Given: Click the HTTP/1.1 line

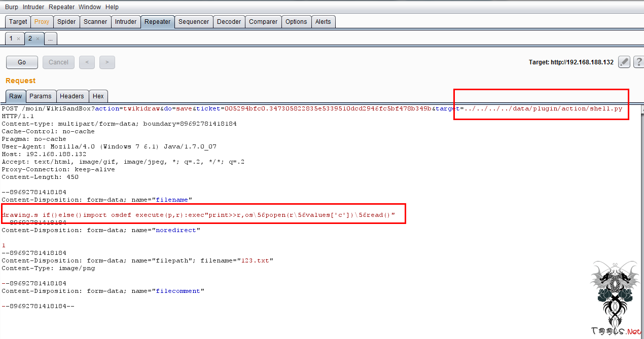Looking at the screenshot, I should coord(18,116).
